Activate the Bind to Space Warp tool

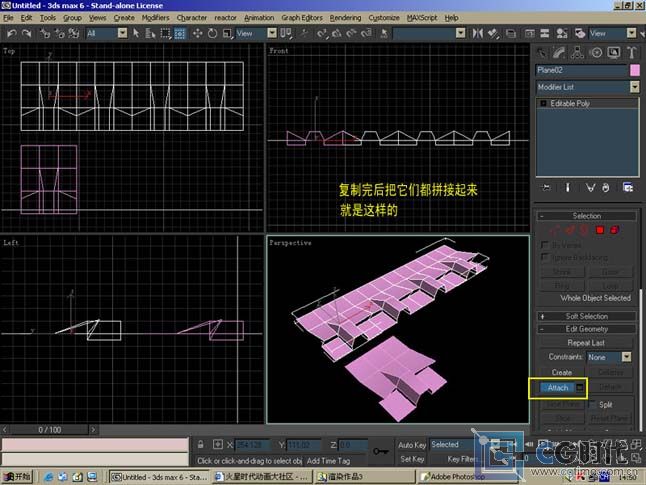(74, 33)
